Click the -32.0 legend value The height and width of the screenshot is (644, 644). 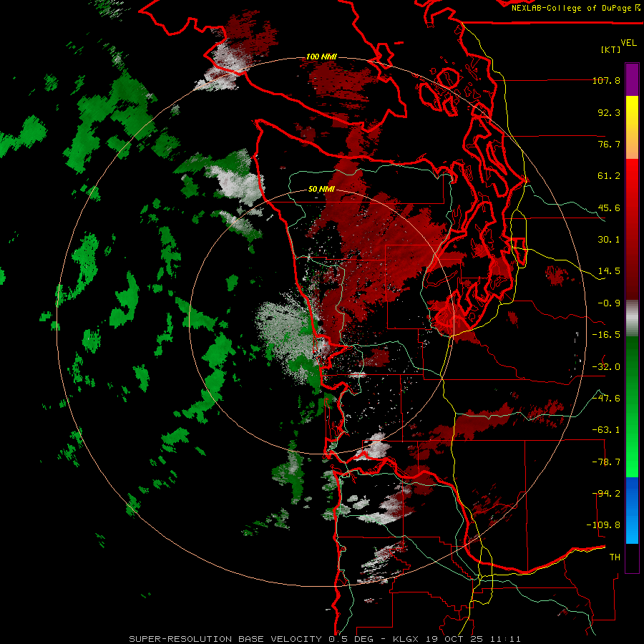click(x=606, y=367)
